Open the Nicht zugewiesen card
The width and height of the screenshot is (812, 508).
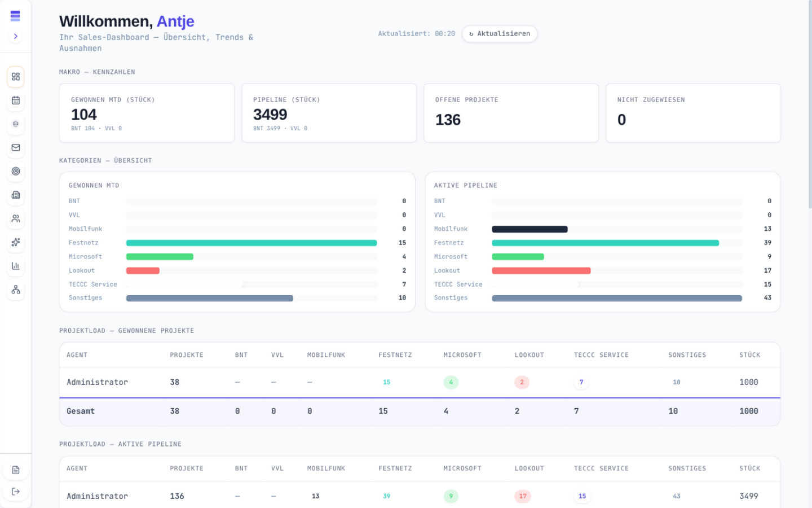[693, 113]
